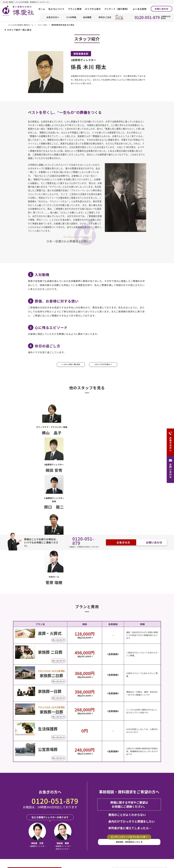Click the 葬祭事業本部 purple tag
This screenshot has height=868, width=174.
(81, 54)
